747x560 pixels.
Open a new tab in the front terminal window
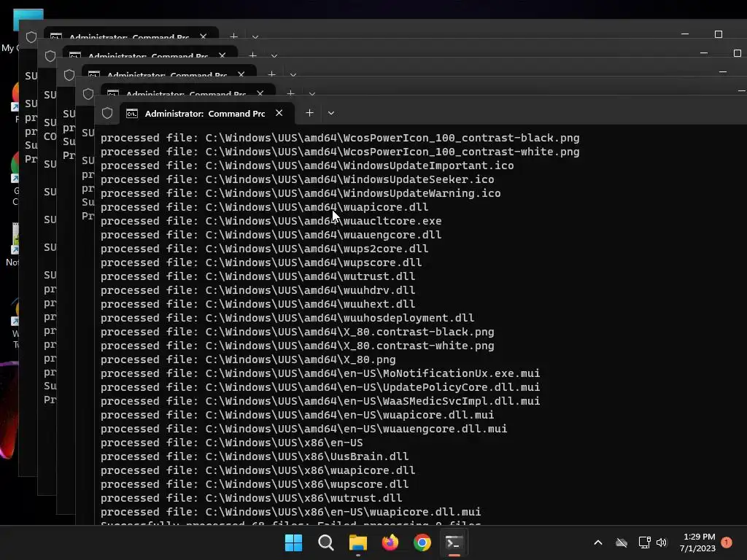pos(309,113)
